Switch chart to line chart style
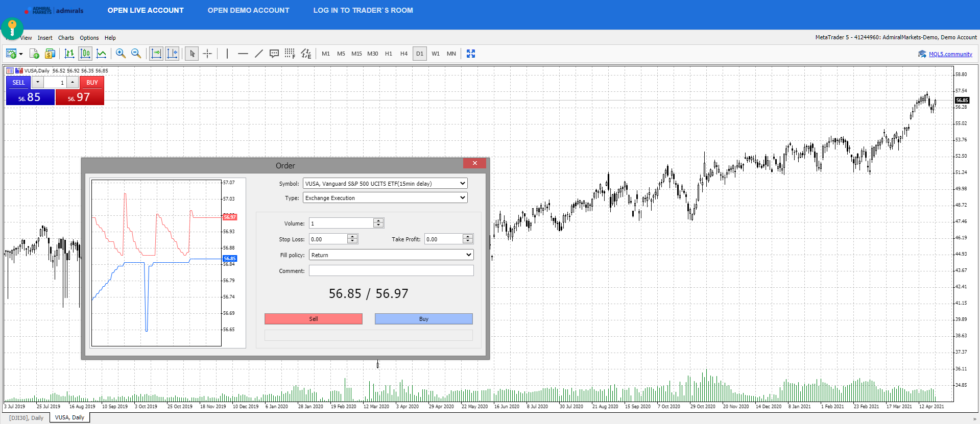 (x=102, y=54)
